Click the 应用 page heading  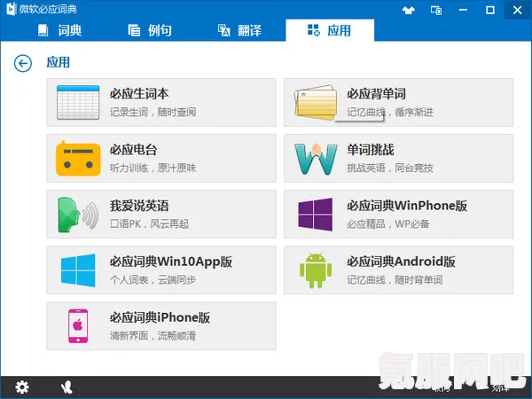58,62
